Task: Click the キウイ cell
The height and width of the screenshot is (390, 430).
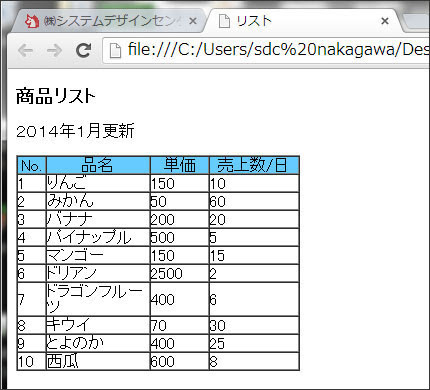Action: coord(98,325)
